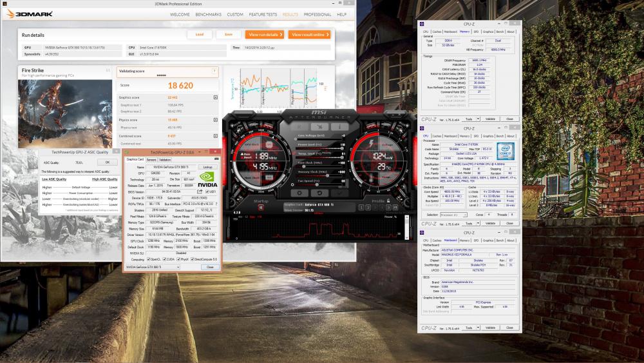Click Close button in GPU-Z

click(x=210, y=267)
